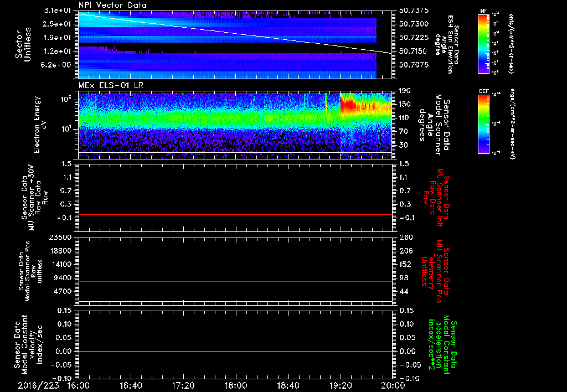The height and width of the screenshot is (392, 567).
Task: Click the 260 telemetry tick value
Action: point(406,238)
